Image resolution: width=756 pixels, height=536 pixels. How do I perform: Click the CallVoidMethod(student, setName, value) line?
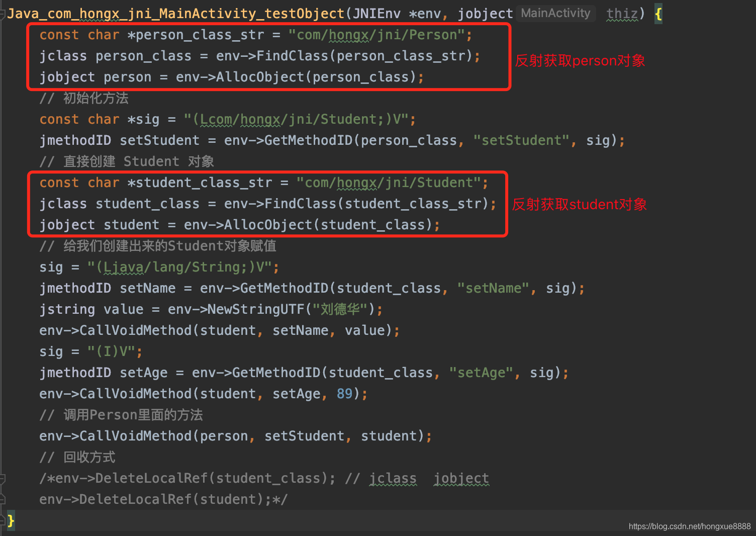(x=220, y=330)
